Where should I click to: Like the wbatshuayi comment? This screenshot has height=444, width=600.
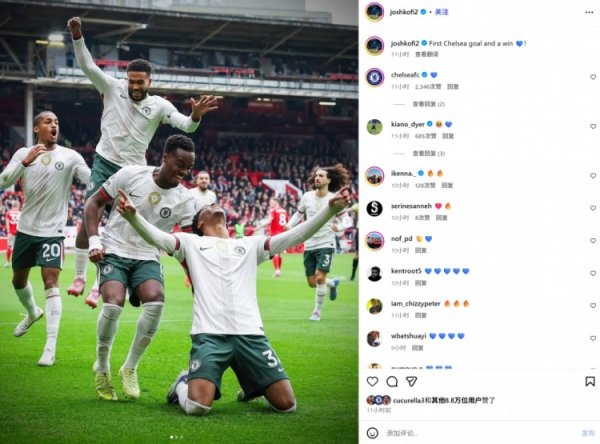pyautogui.click(x=593, y=338)
